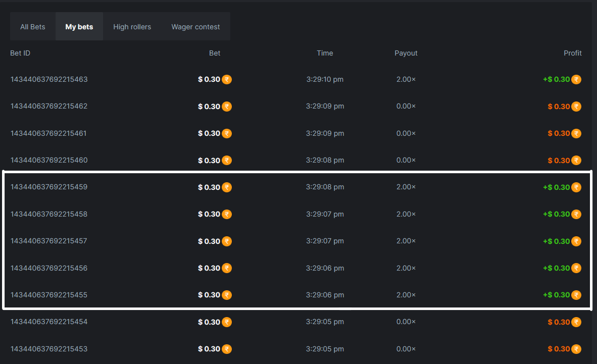This screenshot has height=364, width=597.
Task: Click coin icon in Bet column of bet ending 5459
Action: click(x=227, y=187)
